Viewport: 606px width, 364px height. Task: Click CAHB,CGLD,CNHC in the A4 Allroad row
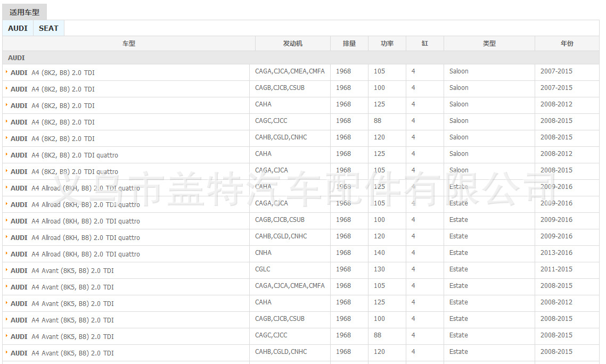(281, 236)
